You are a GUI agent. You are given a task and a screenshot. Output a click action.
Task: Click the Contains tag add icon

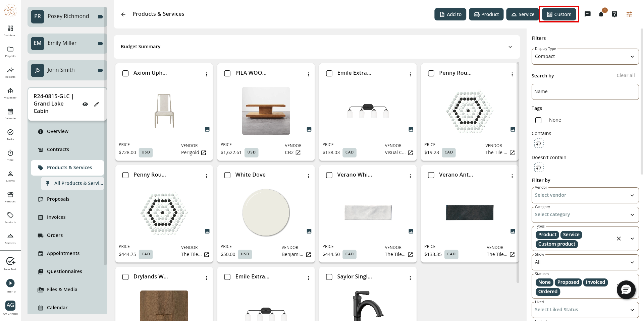(x=539, y=143)
